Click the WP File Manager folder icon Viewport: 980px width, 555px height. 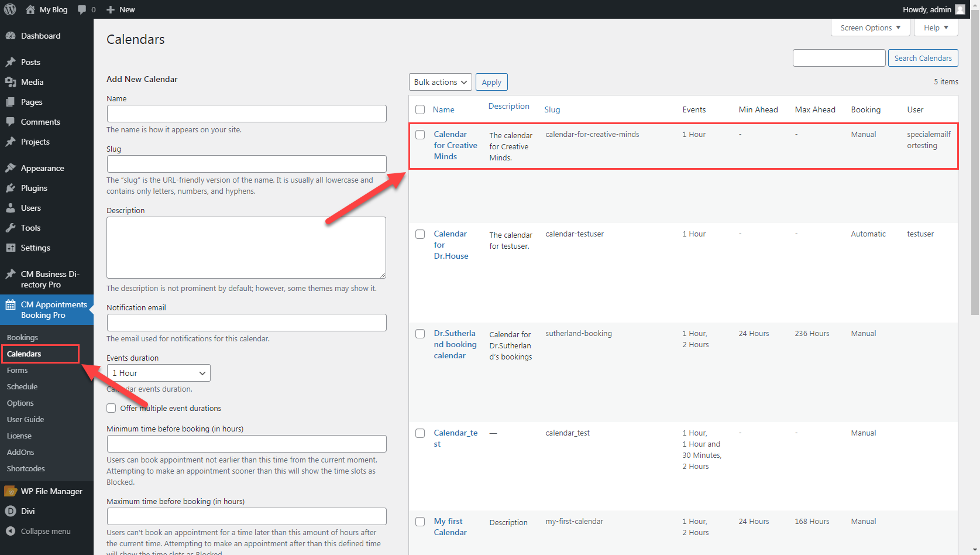11,491
